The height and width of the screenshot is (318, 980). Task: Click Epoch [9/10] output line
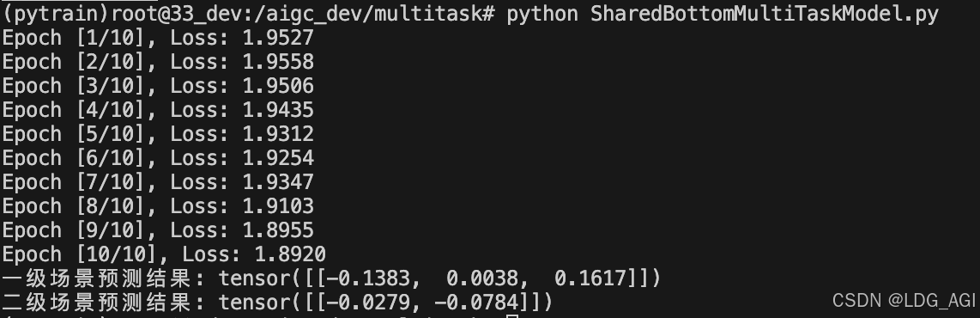pos(158,230)
